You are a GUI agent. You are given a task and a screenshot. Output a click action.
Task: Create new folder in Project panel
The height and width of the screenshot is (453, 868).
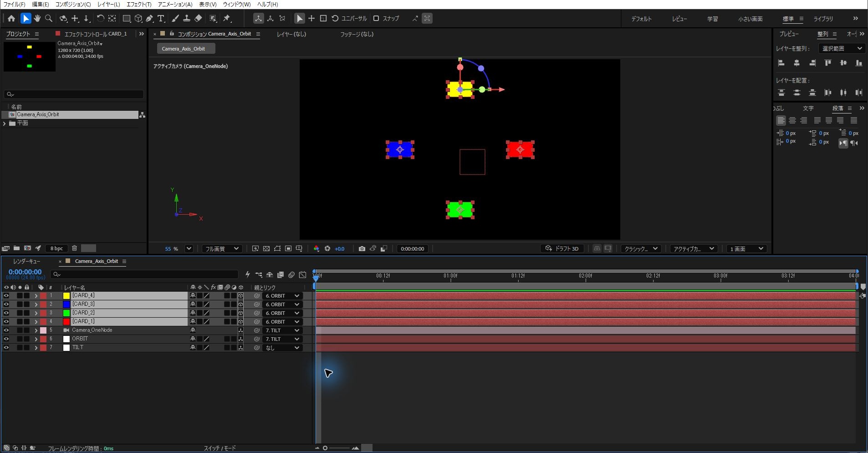[16, 248]
